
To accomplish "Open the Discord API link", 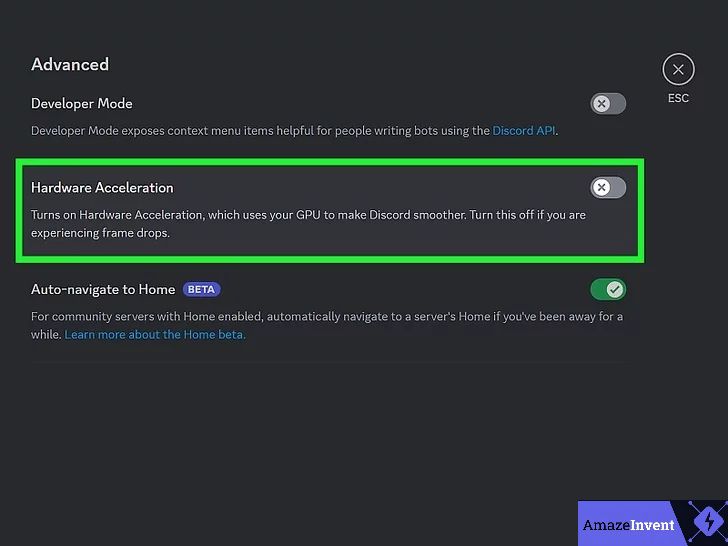I will pyautogui.click(x=524, y=131).
